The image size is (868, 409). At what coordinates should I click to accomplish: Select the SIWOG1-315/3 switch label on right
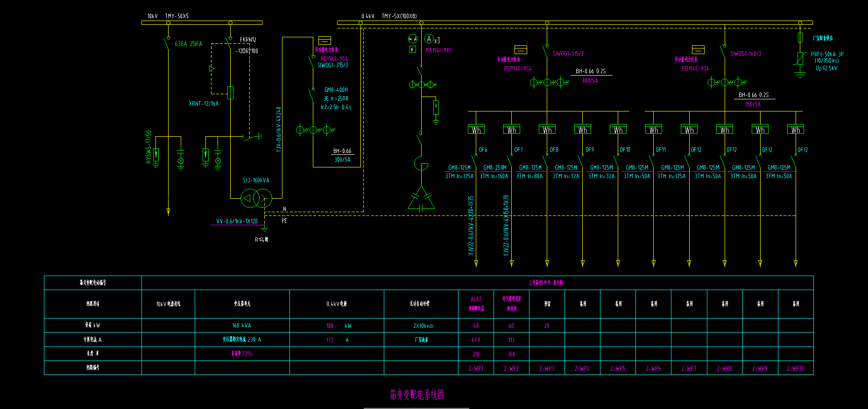click(x=568, y=54)
